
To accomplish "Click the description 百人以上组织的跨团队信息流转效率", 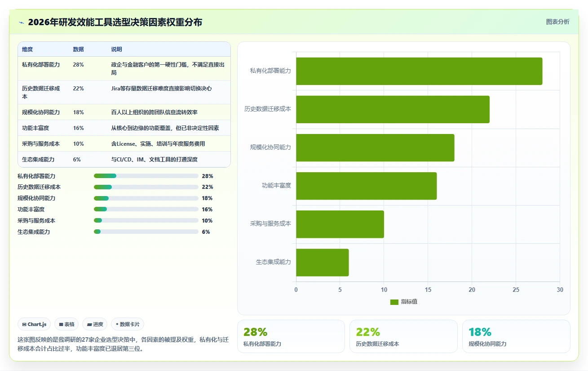I will [155, 112].
